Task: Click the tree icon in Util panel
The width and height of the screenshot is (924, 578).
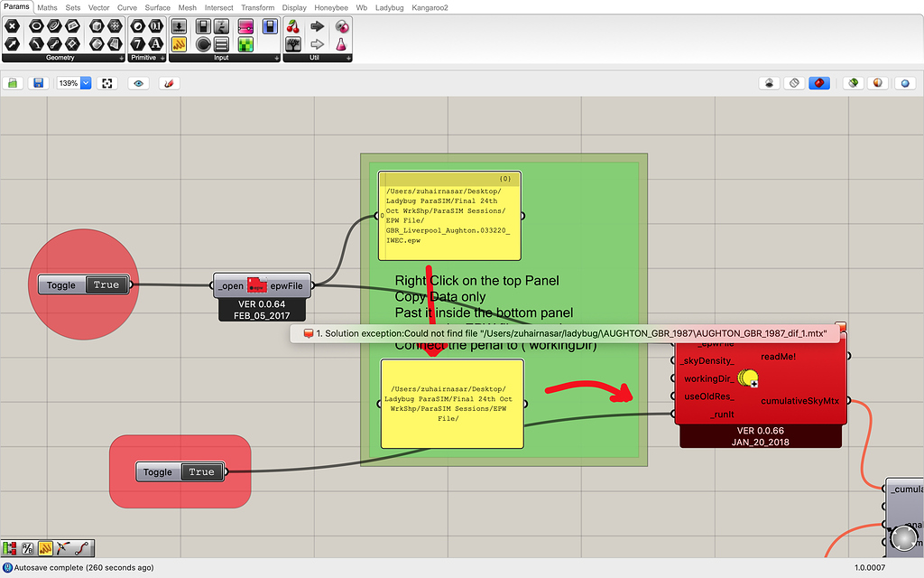Action: [x=293, y=43]
